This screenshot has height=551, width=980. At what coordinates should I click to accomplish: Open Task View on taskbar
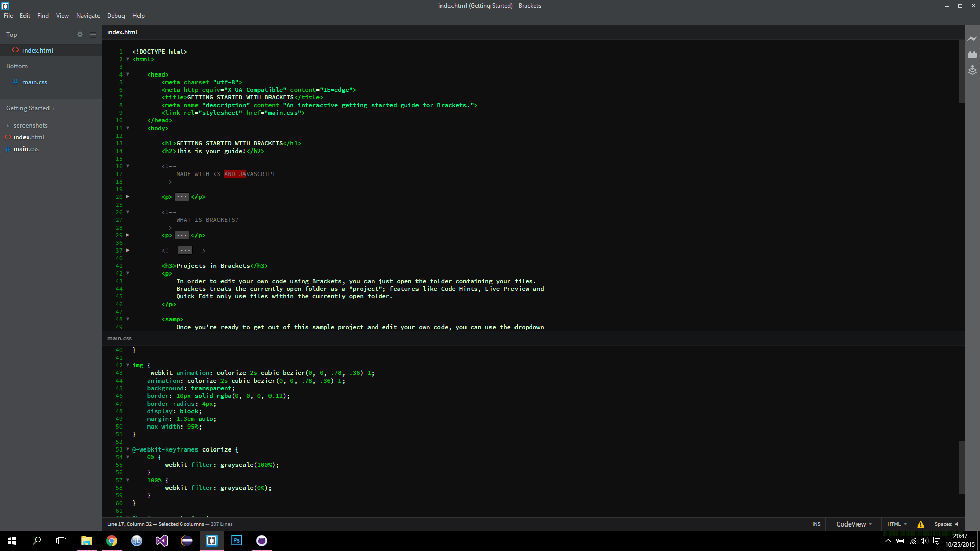click(61, 541)
